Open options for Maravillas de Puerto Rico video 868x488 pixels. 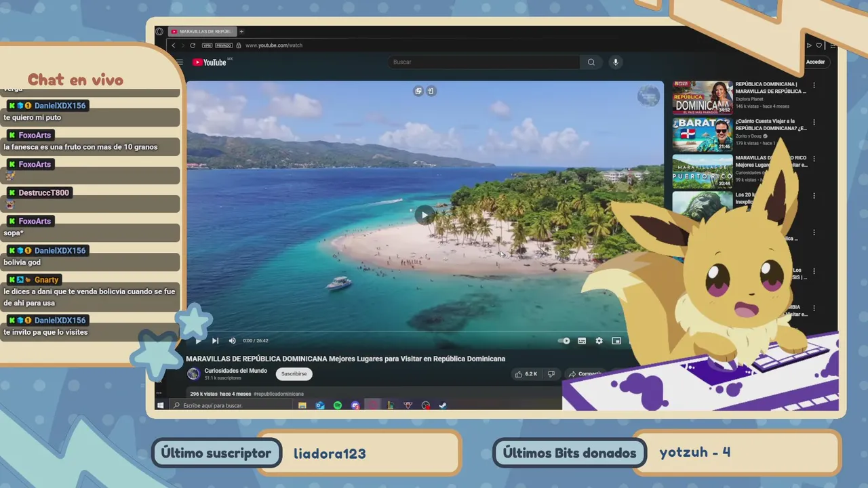point(814,159)
